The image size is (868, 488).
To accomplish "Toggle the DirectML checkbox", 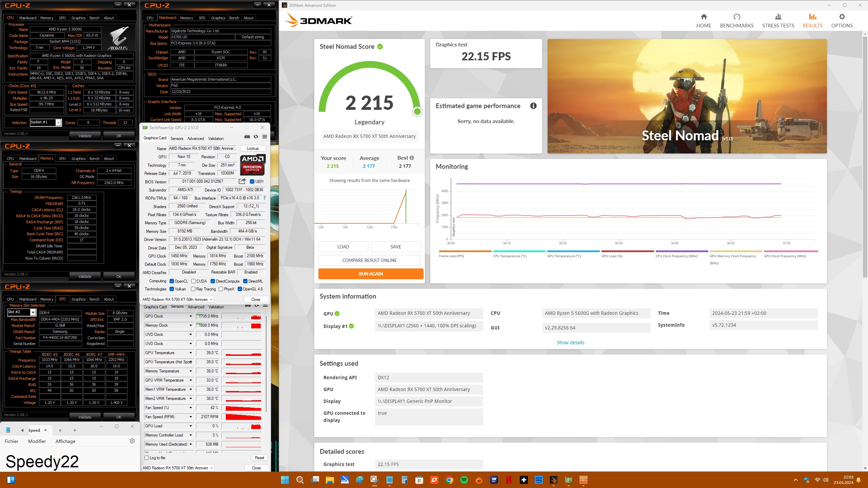I will pyautogui.click(x=245, y=281).
